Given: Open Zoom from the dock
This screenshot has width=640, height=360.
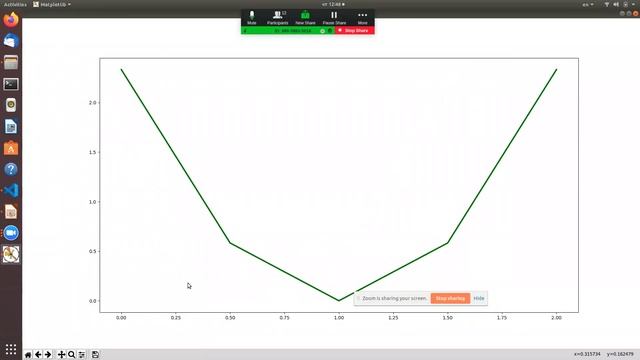Looking at the screenshot, I should [11, 233].
